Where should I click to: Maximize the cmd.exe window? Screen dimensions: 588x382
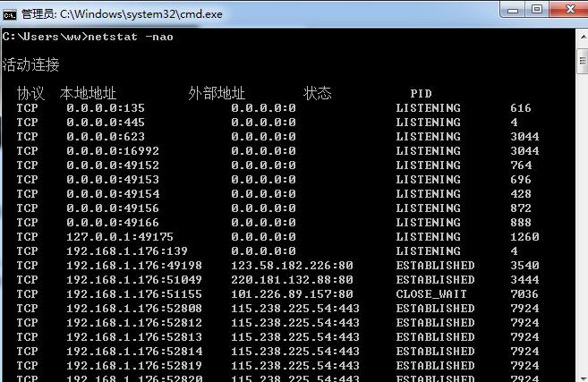tap(536, 10)
